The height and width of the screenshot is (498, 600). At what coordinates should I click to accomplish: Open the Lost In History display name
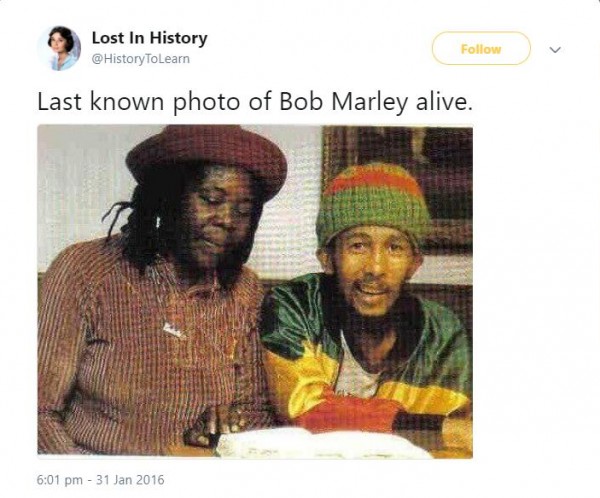click(x=150, y=38)
